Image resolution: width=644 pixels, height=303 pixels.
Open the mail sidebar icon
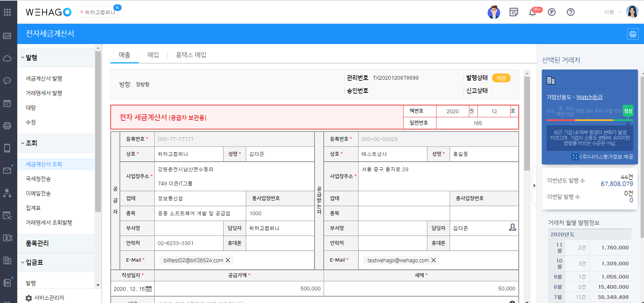click(7, 170)
